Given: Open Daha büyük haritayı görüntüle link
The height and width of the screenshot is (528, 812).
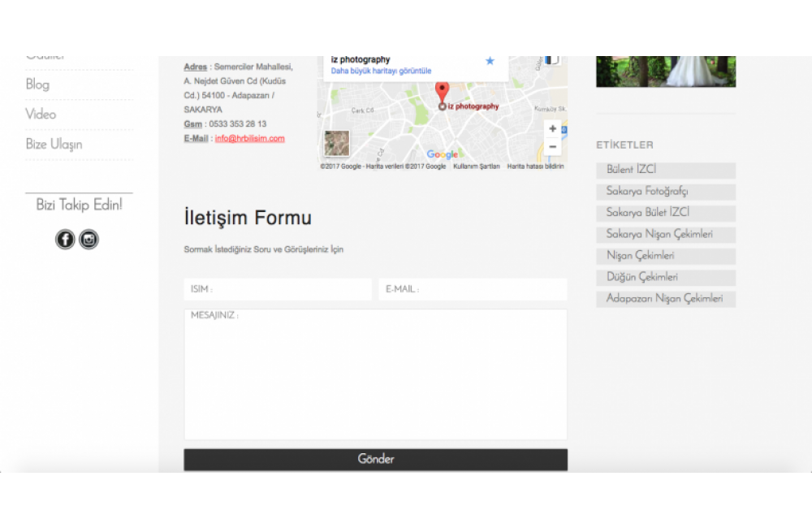Looking at the screenshot, I should (381, 71).
